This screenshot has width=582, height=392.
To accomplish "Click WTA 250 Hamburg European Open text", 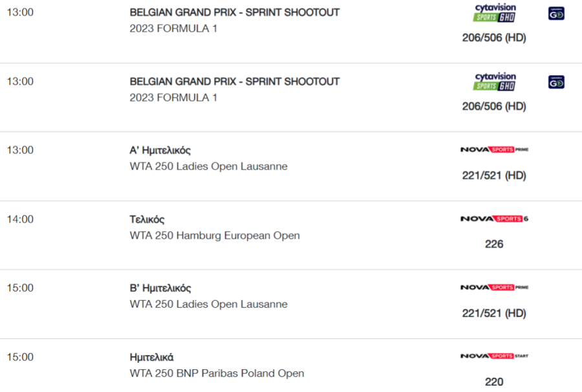I will 215,235.
